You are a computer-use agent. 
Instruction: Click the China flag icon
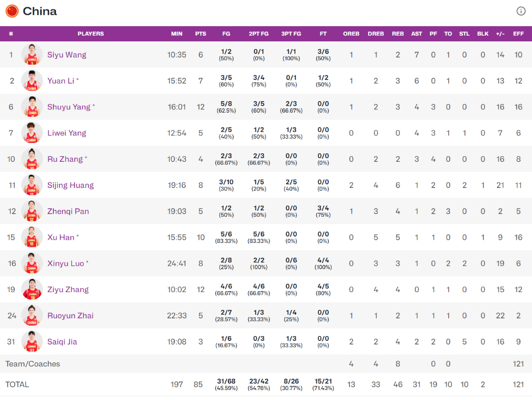12,11
